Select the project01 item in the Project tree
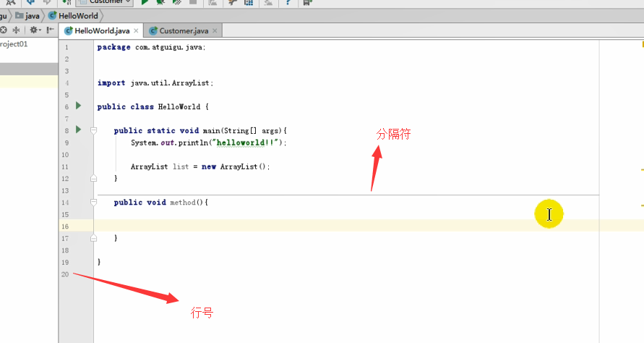This screenshot has width=644, height=343. click(x=14, y=44)
